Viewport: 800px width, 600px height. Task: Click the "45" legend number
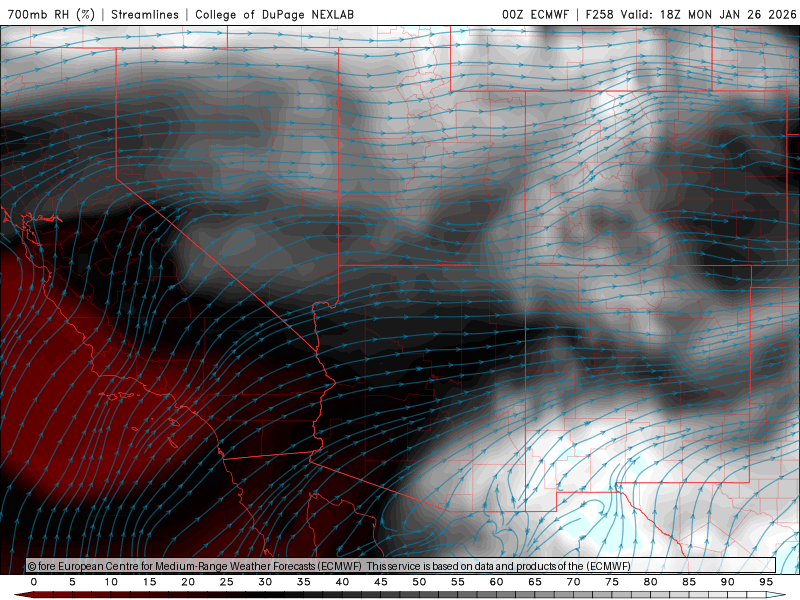click(x=381, y=582)
